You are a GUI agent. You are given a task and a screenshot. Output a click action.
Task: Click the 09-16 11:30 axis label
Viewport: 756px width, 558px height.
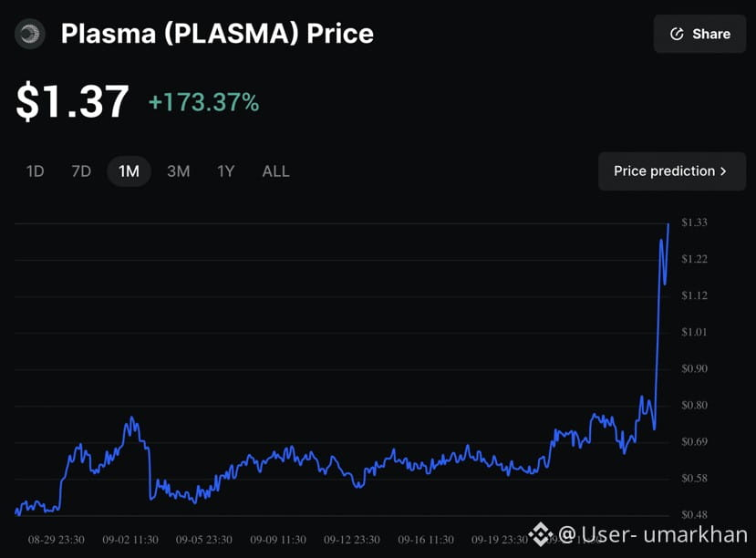pyautogui.click(x=426, y=540)
